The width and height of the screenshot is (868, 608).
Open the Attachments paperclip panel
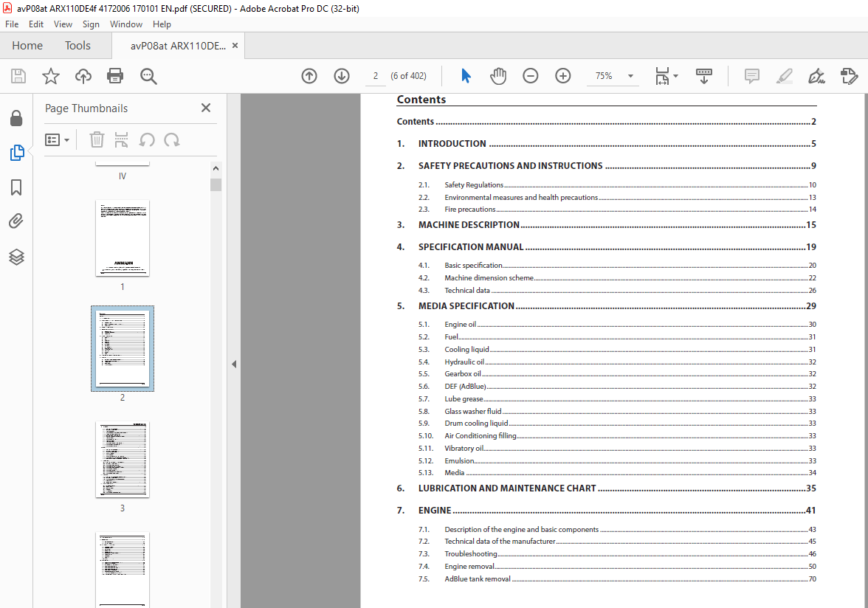(16, 221)
